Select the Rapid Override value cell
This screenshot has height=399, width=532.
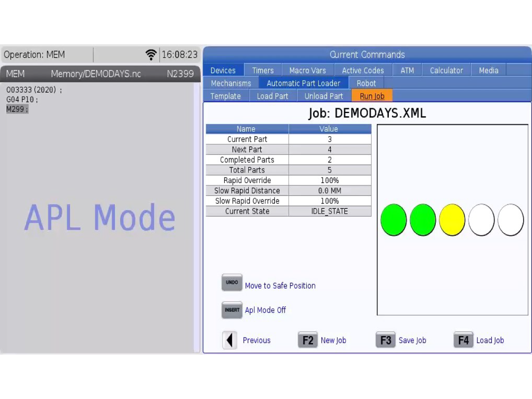(x=329, y=180)
